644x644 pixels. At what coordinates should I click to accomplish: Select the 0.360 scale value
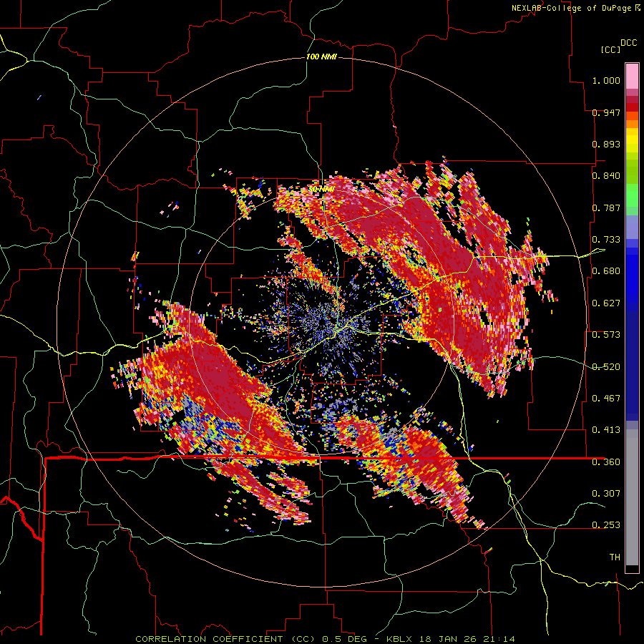coord(606,462)
